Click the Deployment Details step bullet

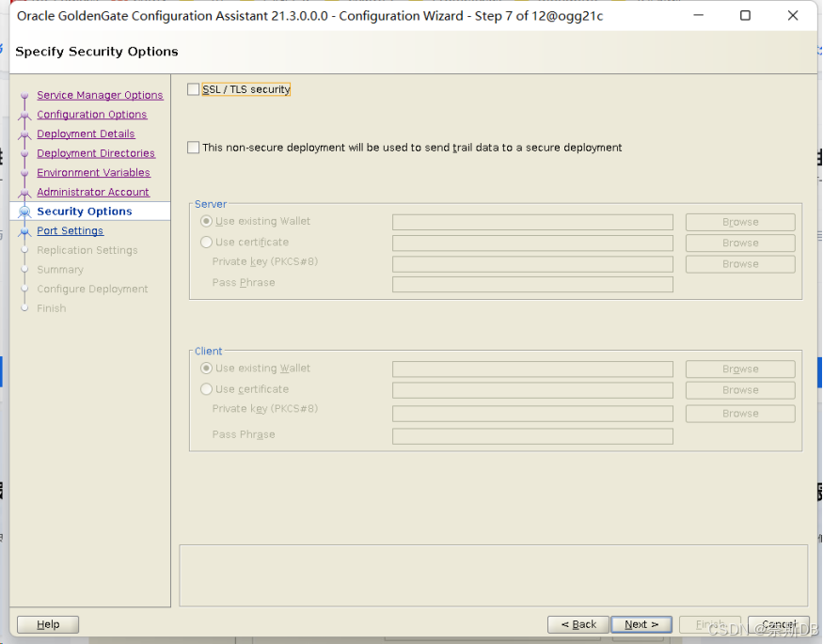pyautogui.click(x=24, y=134)
